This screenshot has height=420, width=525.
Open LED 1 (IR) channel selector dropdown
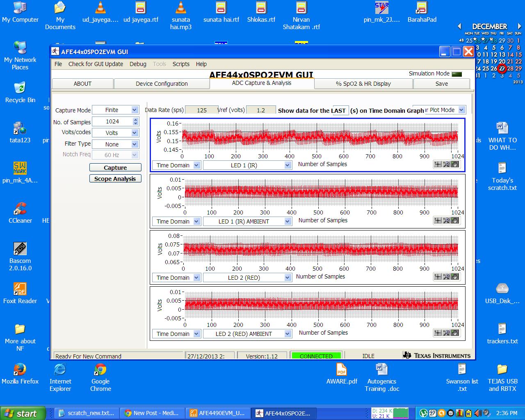click(247, 165)
